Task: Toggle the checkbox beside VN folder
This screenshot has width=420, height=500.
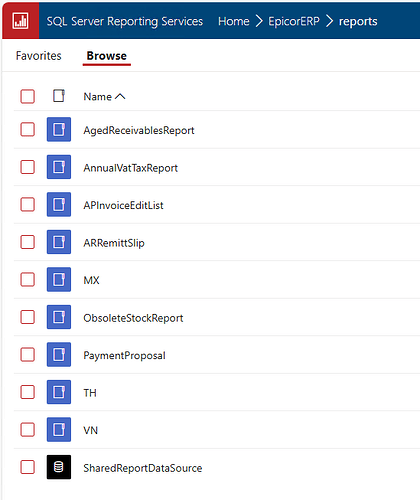Action: click(x=27, y=430)
